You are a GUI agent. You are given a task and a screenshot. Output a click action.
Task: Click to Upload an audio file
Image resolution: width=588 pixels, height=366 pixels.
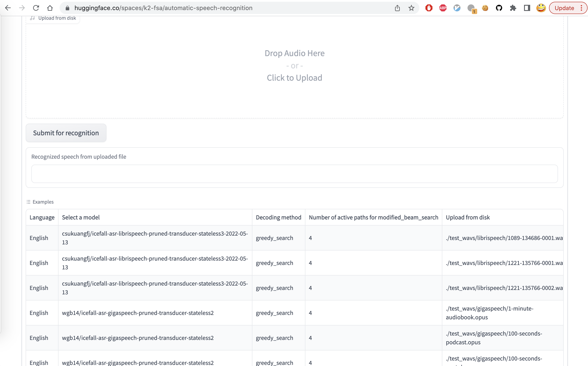coord(294,77)
